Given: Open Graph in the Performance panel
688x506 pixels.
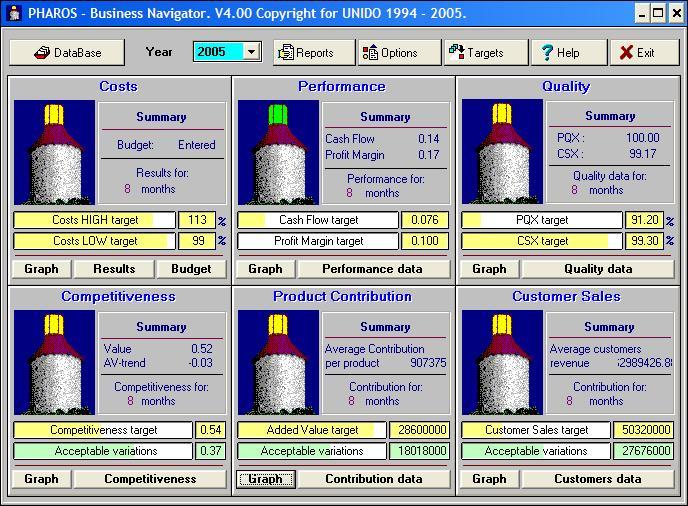Looking at the screenshot, I should (x=265, y=269).
